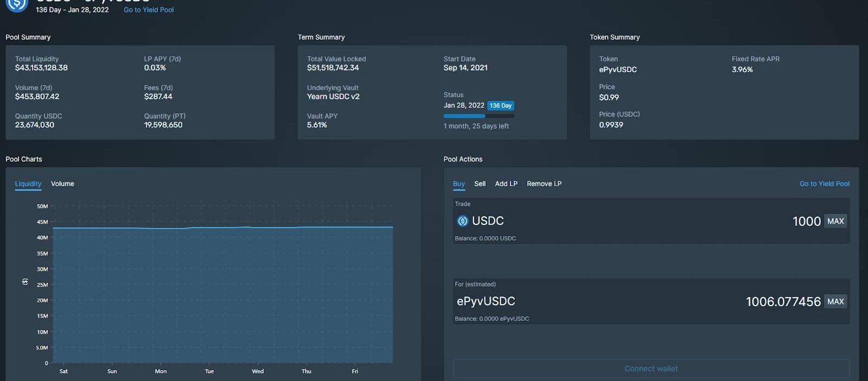
Task: Click the liquidity chart area at Wed
Action: click(258, 293)
